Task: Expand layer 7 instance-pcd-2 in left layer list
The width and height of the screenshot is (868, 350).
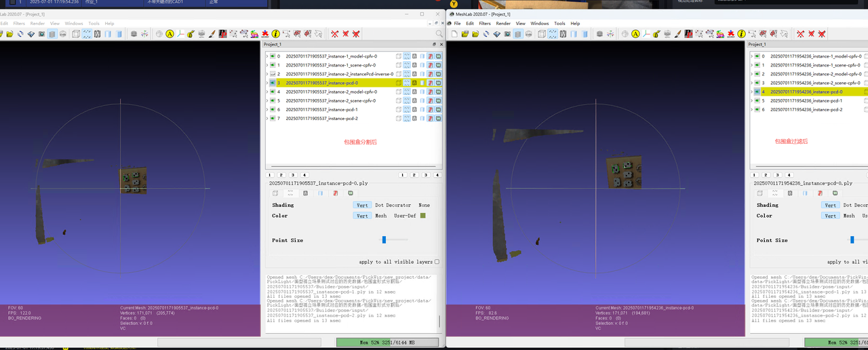Action: tap(267, 119)
